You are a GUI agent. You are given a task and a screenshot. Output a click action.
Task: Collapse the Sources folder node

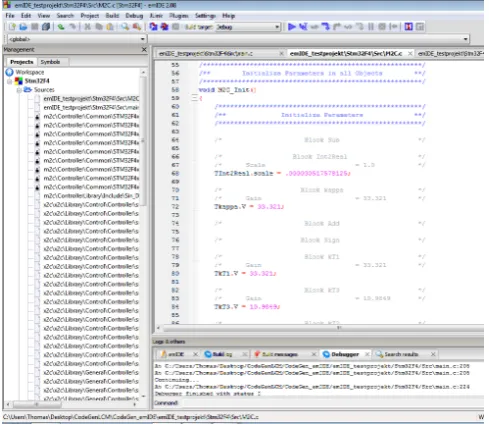coord(19,90)
